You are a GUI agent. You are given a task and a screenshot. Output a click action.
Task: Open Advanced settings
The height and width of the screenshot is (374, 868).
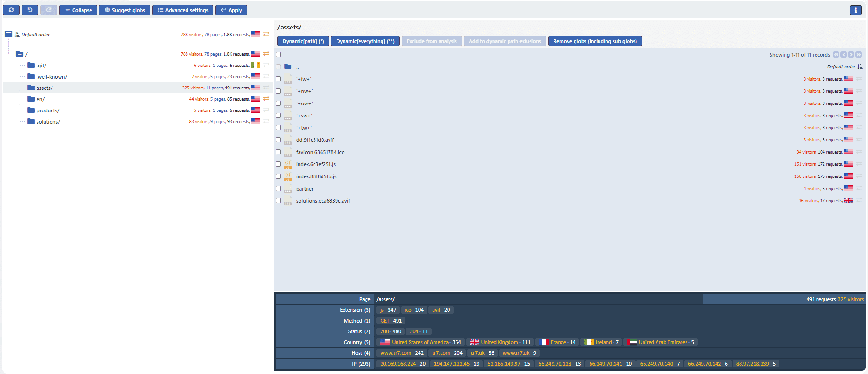(x=183, y=10)
